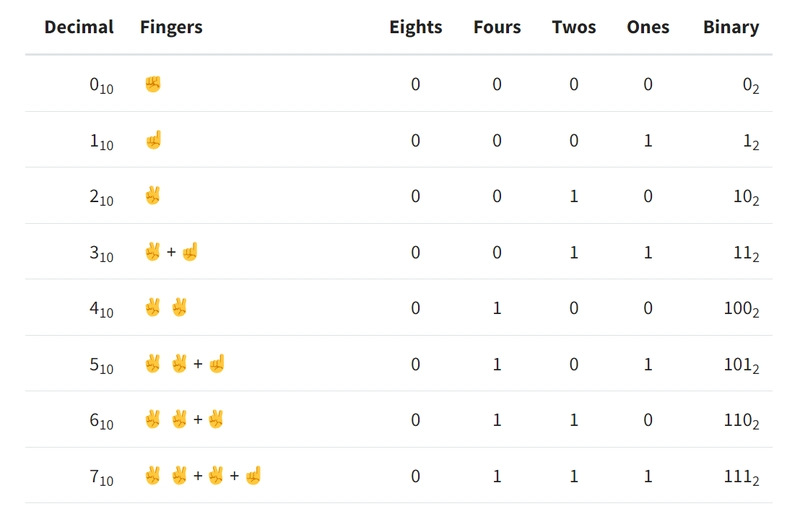The image size is (800, 514).
Task: Click the Ones column header
Action: 648,27
